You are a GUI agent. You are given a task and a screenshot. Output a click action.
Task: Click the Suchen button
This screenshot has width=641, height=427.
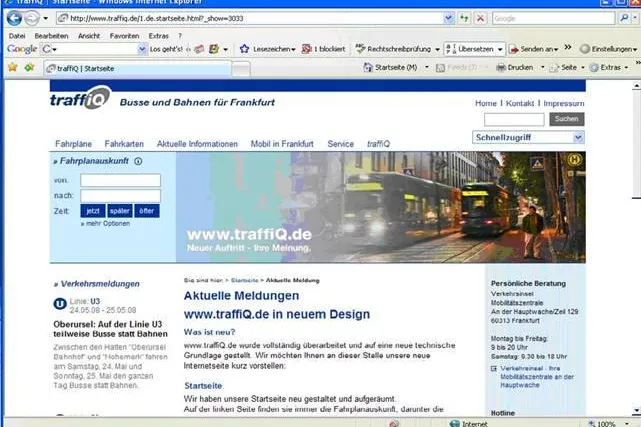(567, 119)
